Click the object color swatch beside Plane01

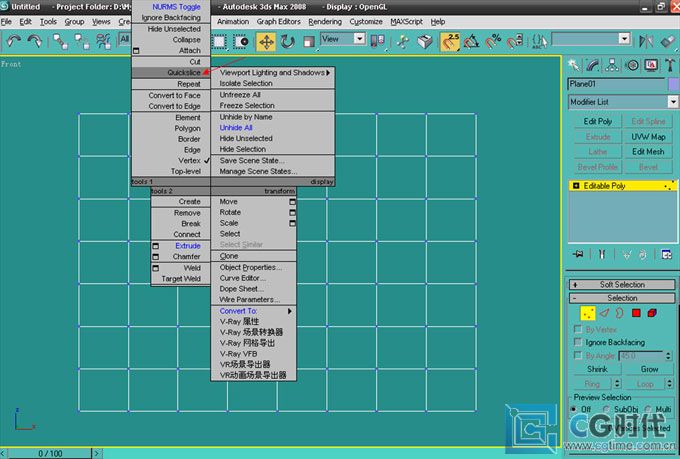(x=673, y=84)
